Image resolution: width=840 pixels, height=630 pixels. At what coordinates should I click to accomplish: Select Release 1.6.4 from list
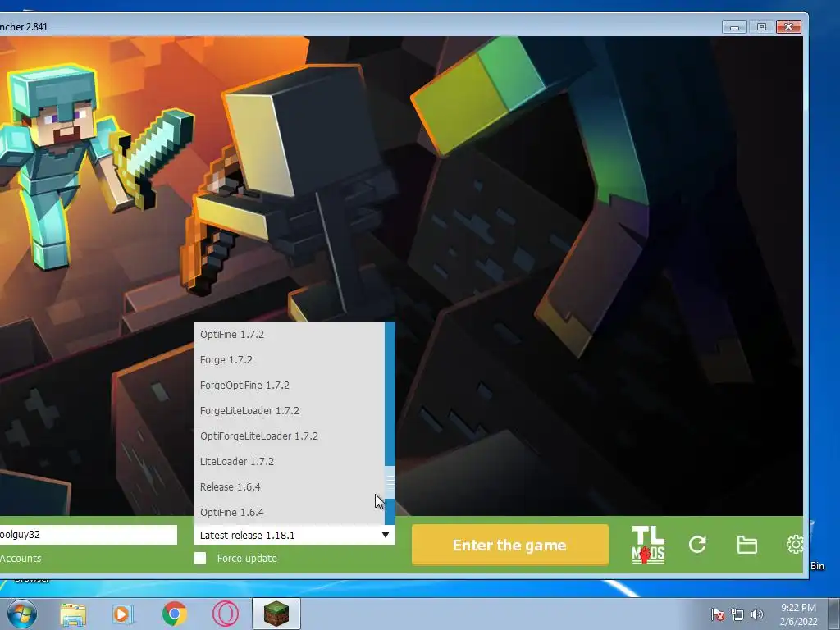tap(290, 487)
